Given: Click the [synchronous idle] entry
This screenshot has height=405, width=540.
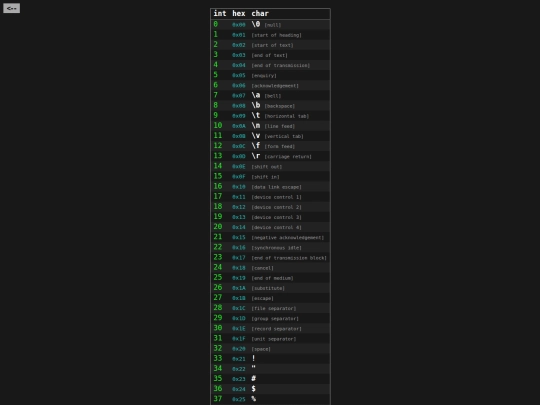Looking at the screenshot, I should tap(277, 248).
